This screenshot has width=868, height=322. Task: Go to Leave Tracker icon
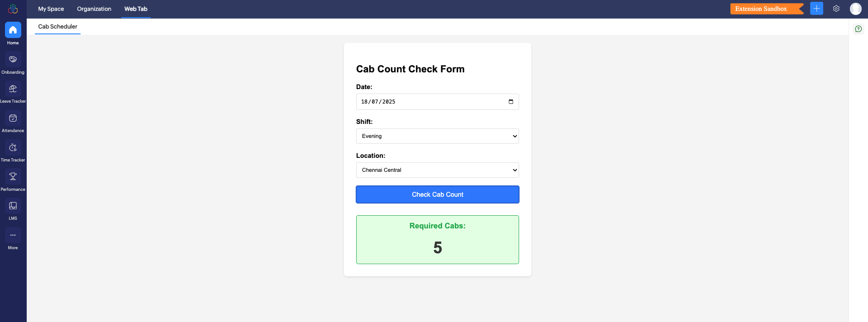(13, 89)
